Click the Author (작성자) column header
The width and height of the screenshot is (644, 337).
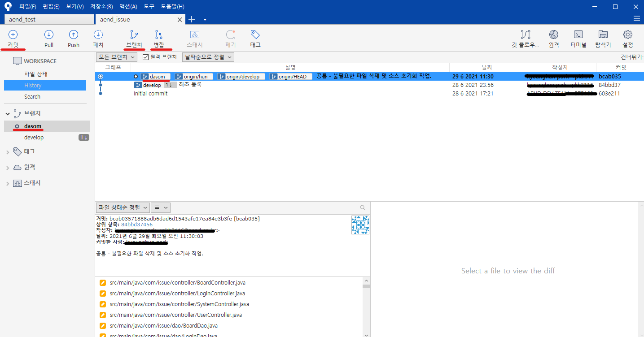(x=560, y=67)
